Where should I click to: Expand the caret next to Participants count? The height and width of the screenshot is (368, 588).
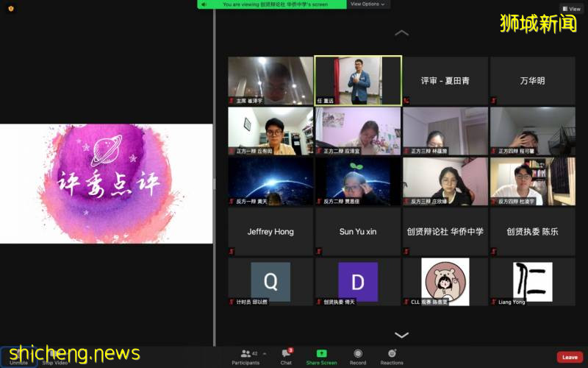click(x=265, y=354)
